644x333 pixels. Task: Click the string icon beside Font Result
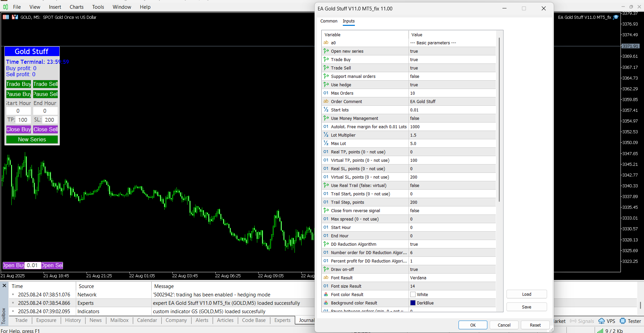[x=326, y=278]
